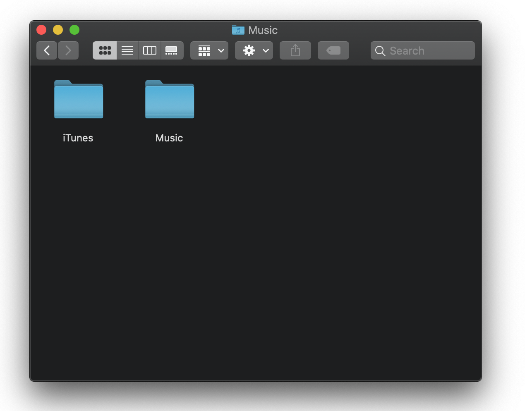The image size is (532, 411).
Task: Click the Music folder proxy icon in title bar
Action: pyautogui.click(x=238, y=30)
